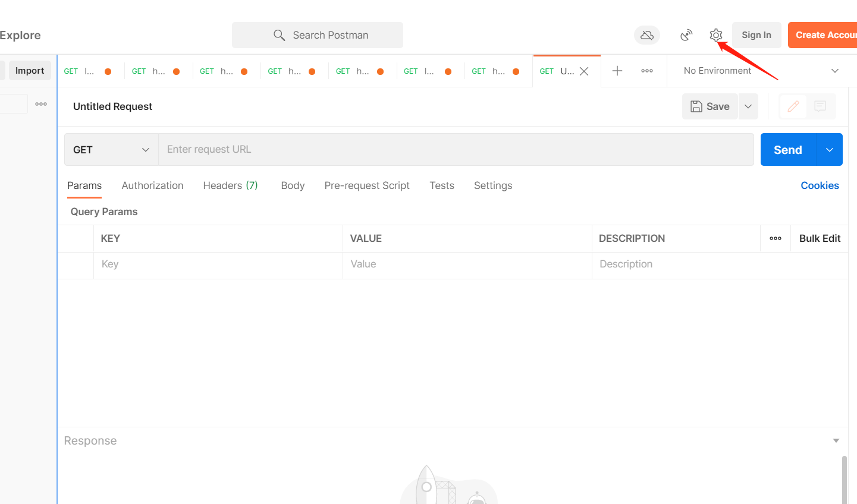The width and height of the screenshot is (857, 504).
Task: Focus the Enter request URL field
Action: (456, 150)
